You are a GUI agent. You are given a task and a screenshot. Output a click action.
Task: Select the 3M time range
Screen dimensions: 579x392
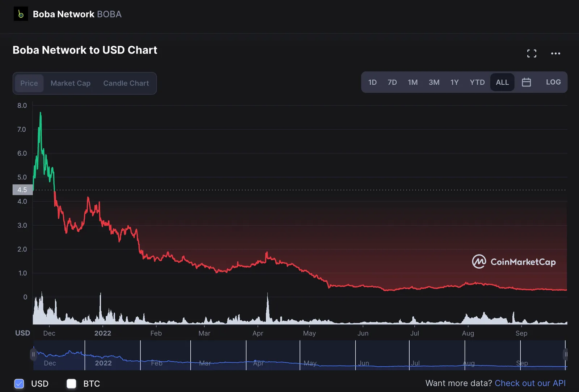tap(434, 82)
